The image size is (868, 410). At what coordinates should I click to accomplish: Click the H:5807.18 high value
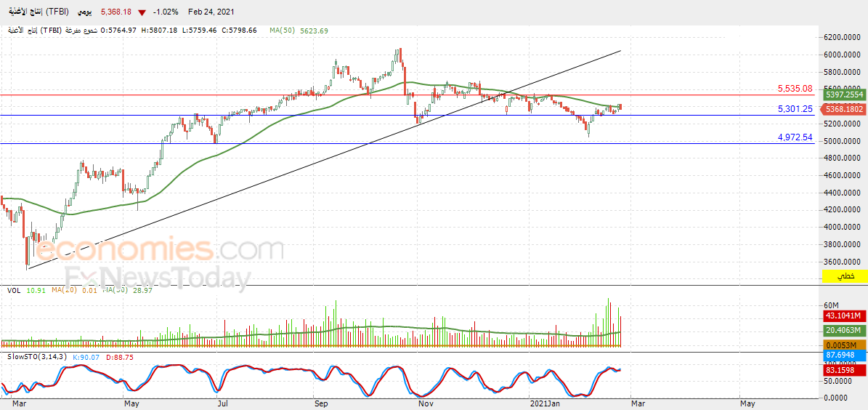[158, 31]
